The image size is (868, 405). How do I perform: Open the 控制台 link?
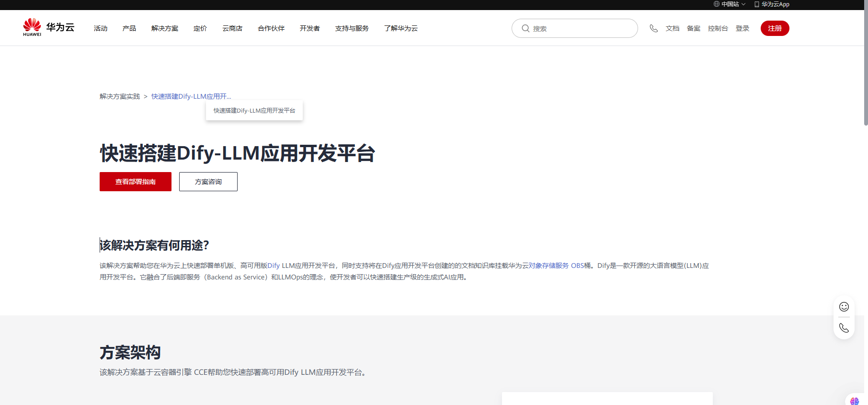(718, 28)
